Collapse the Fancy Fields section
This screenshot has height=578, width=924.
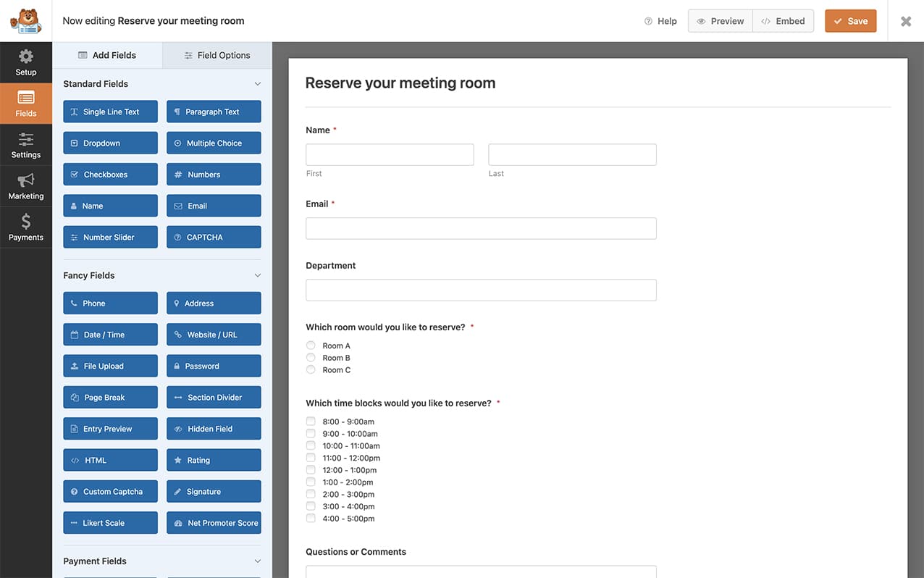[257, 275]
